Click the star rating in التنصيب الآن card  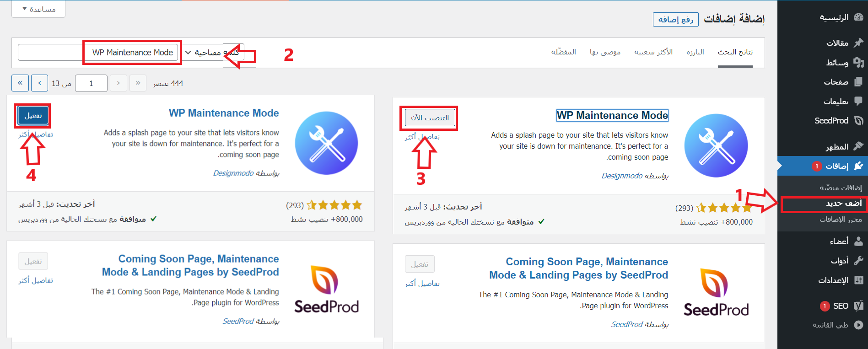point(724,208)
